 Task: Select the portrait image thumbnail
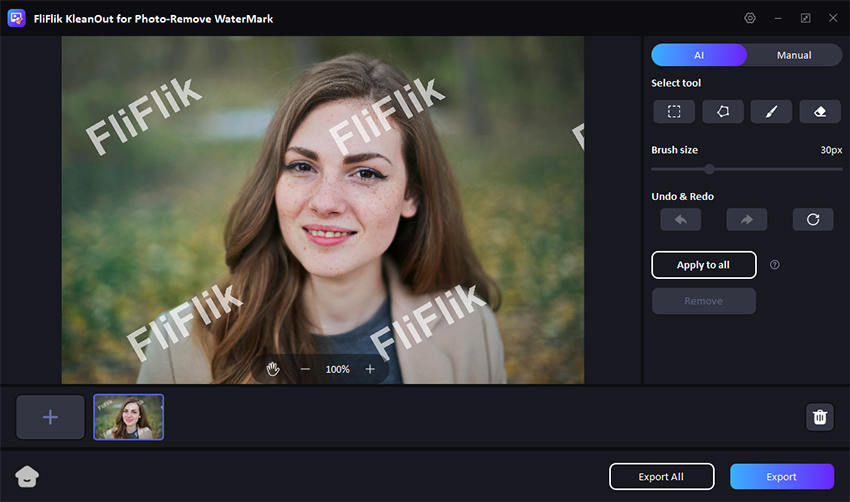pos(129,417)
